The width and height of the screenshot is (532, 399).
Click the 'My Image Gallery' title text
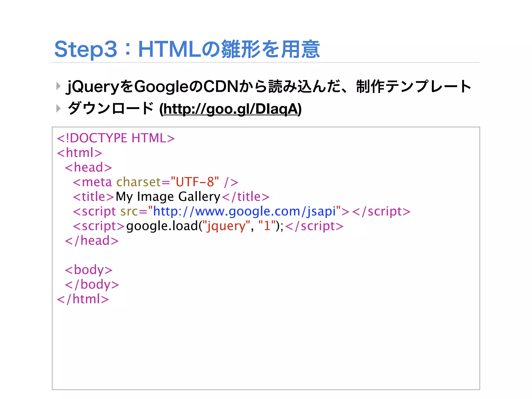[x=168, y=197]
